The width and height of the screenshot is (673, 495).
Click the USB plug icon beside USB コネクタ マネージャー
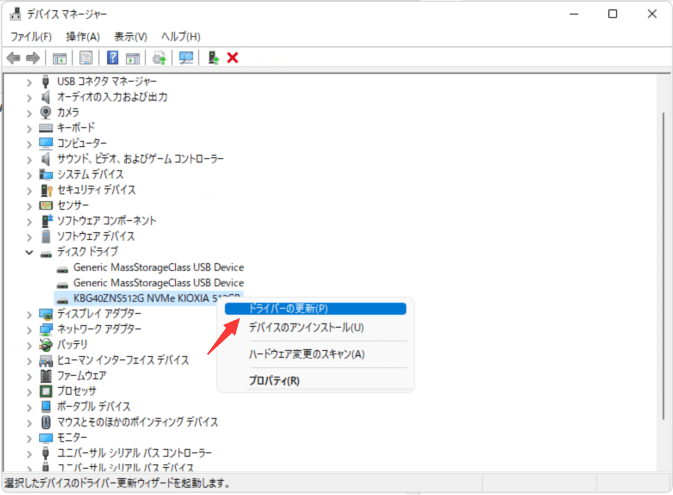45,82
